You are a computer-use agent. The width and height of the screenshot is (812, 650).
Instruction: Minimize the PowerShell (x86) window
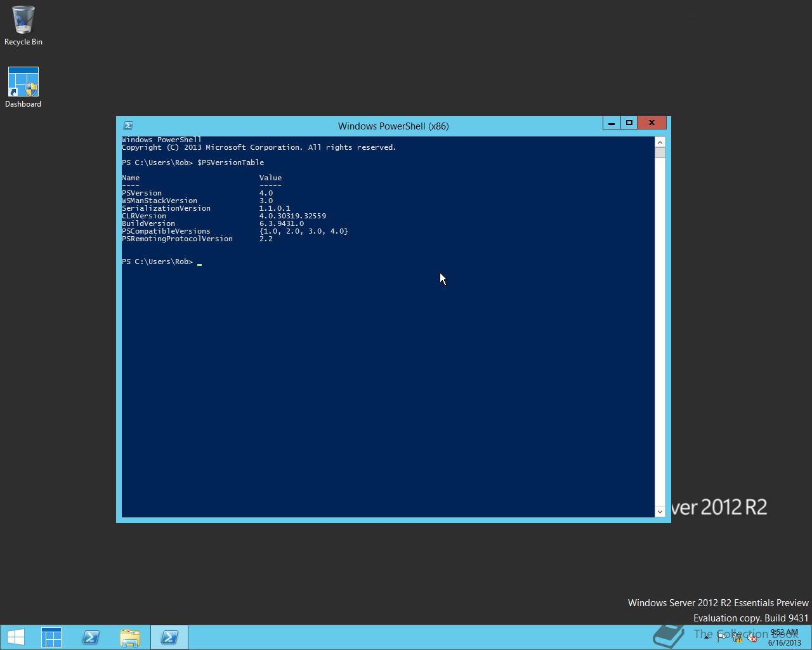click(x=612, y=123)
